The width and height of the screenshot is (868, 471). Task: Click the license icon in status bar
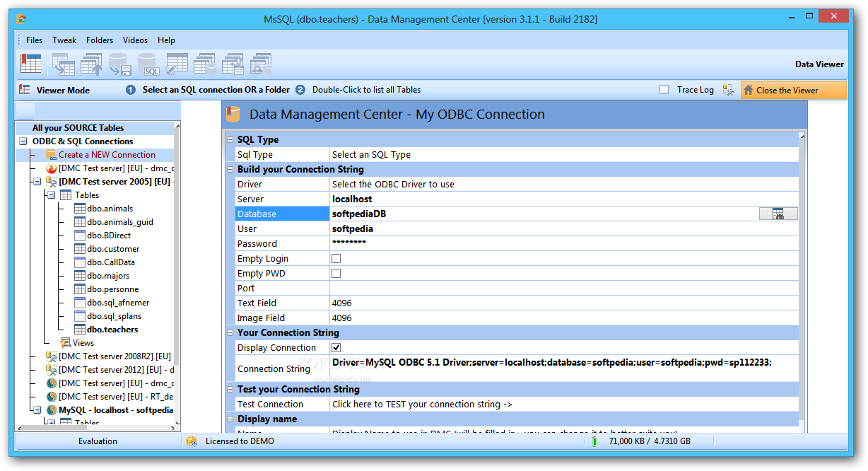pyautogui.click(x=192, y=441)
